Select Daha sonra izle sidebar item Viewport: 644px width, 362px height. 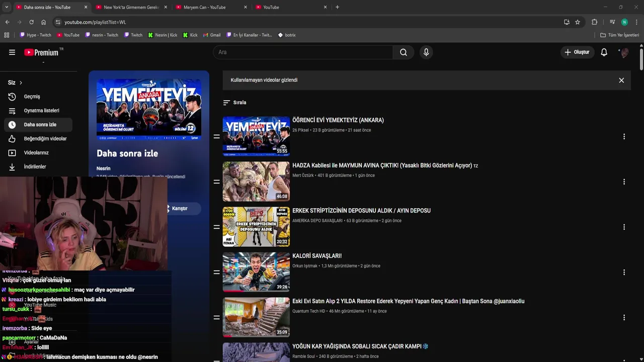(38, 125)
